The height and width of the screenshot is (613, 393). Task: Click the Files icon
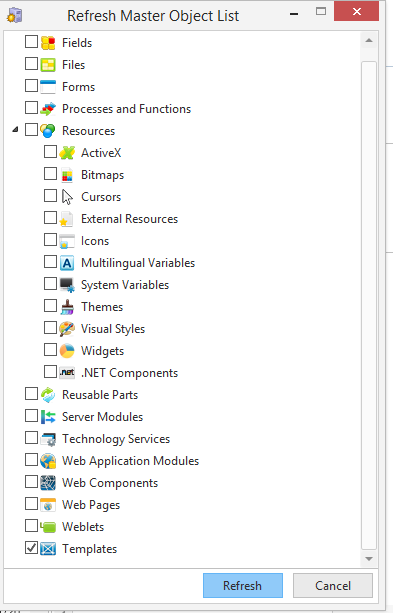coord(48,65)
